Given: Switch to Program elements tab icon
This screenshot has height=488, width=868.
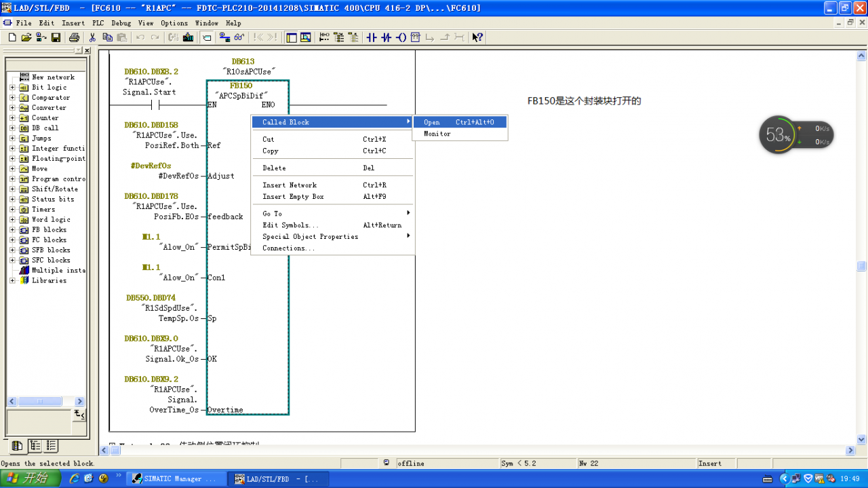Looking at the screenshot, I should (18, 446).
